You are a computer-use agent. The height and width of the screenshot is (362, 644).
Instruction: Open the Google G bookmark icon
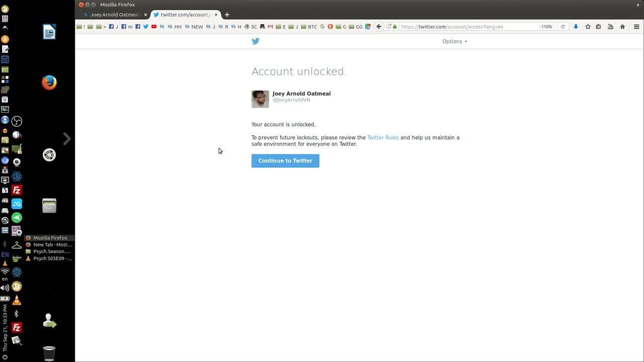click(x=322, y=27)
